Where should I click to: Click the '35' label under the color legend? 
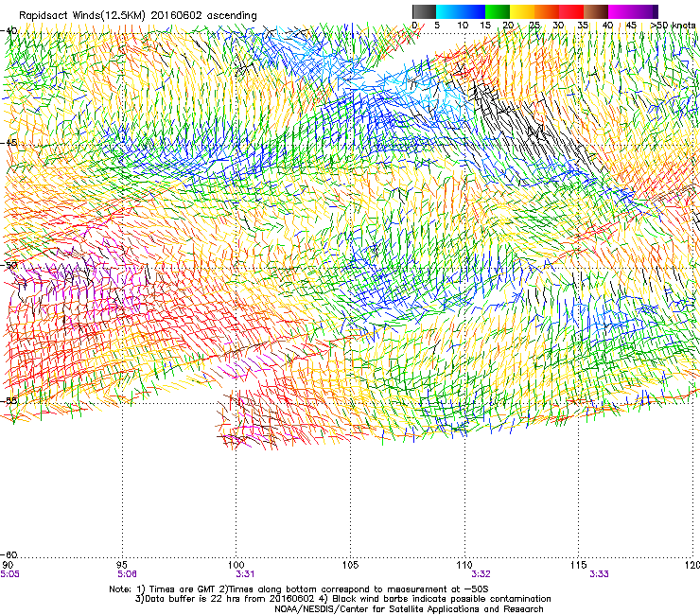[x=583, y=26]
